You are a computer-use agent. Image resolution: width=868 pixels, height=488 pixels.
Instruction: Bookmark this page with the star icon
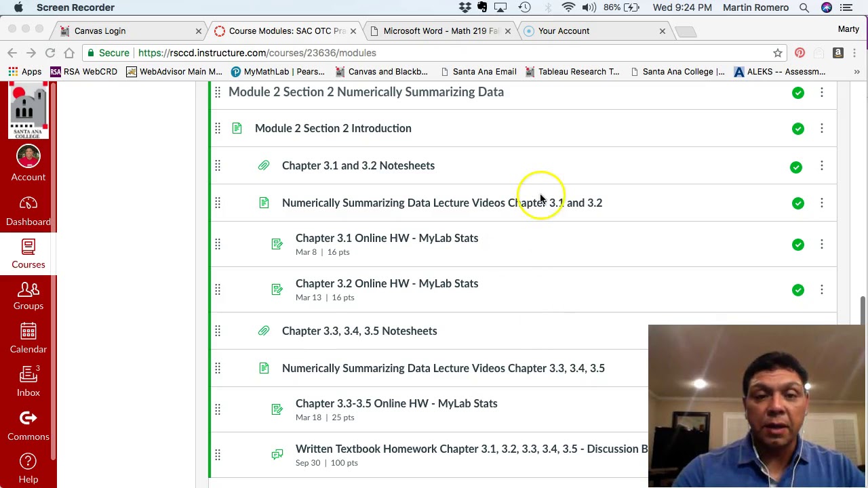tap(778, 53)
